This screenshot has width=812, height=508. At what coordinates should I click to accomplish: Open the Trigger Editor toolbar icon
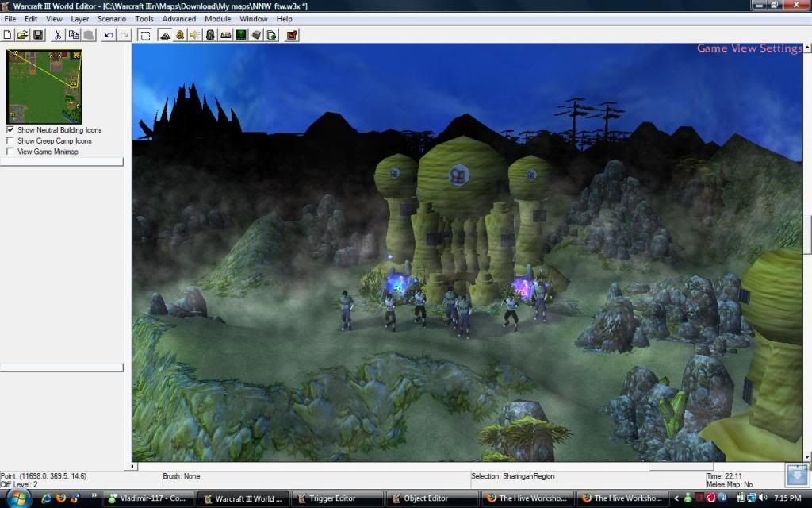tap(180, 35)
